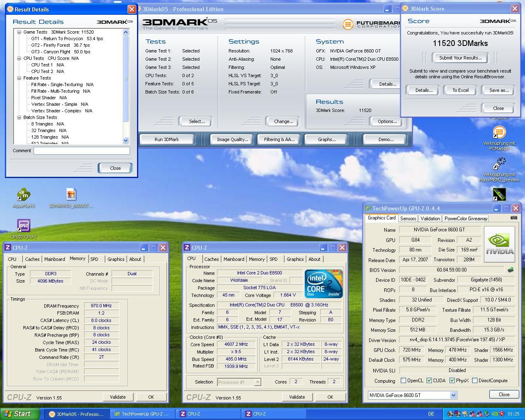Click the Windows Start button

[20, 414]
